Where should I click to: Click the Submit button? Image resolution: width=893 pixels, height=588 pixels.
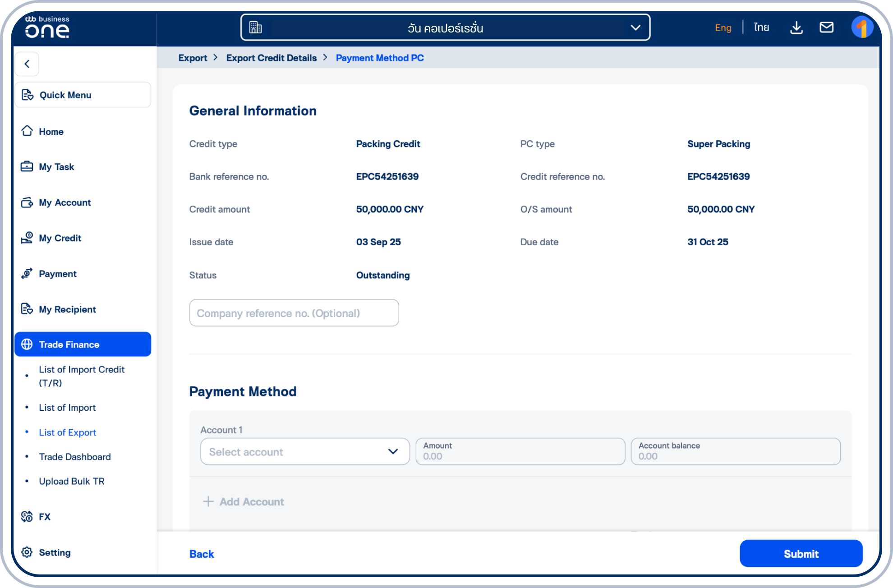click(801, 554)
